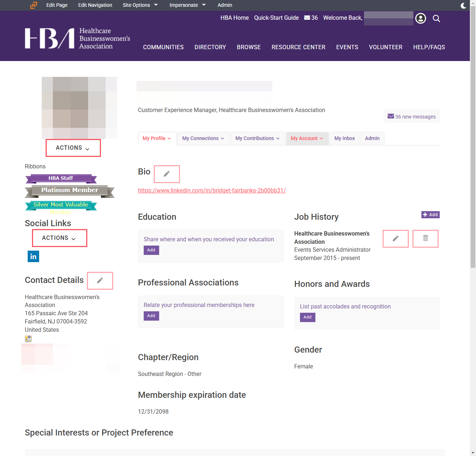The height and width of the screenshot is (456, 476).
Task: Open the ACTIONS dropdown under profile photo
Action: pos(73,148)
